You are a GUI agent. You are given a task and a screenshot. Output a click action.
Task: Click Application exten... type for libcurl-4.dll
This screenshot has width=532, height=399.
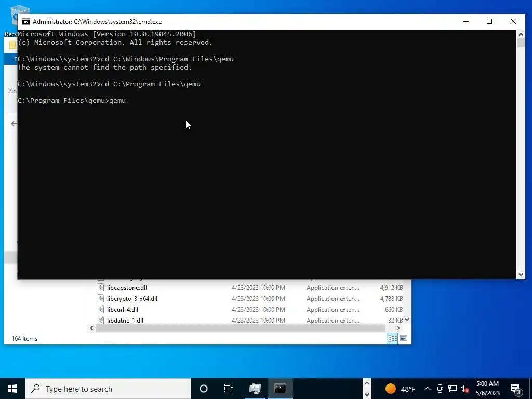point(333,310)
